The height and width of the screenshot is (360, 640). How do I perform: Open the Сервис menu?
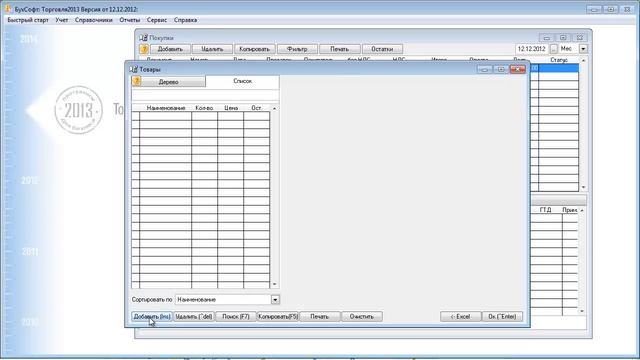pos(157,20)
